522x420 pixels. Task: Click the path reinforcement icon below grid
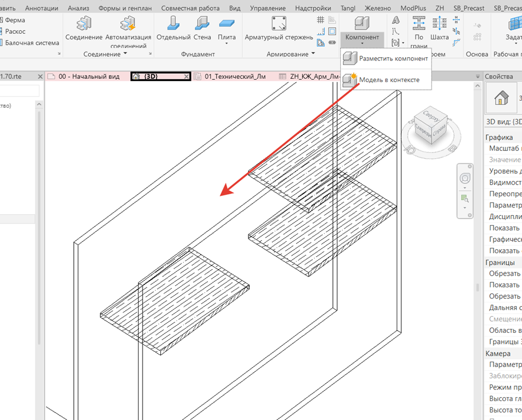point(321,31)
